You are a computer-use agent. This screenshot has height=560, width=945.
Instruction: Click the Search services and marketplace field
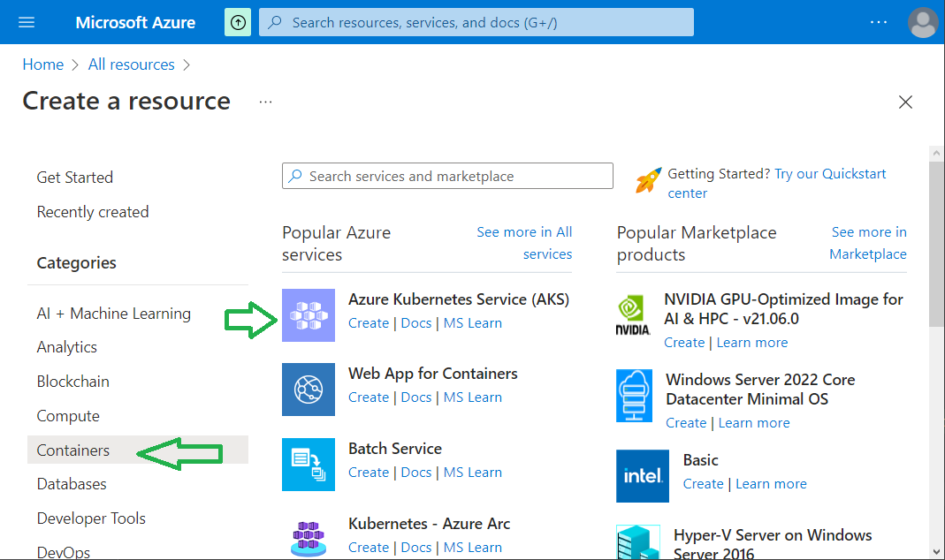pos(447,176)
